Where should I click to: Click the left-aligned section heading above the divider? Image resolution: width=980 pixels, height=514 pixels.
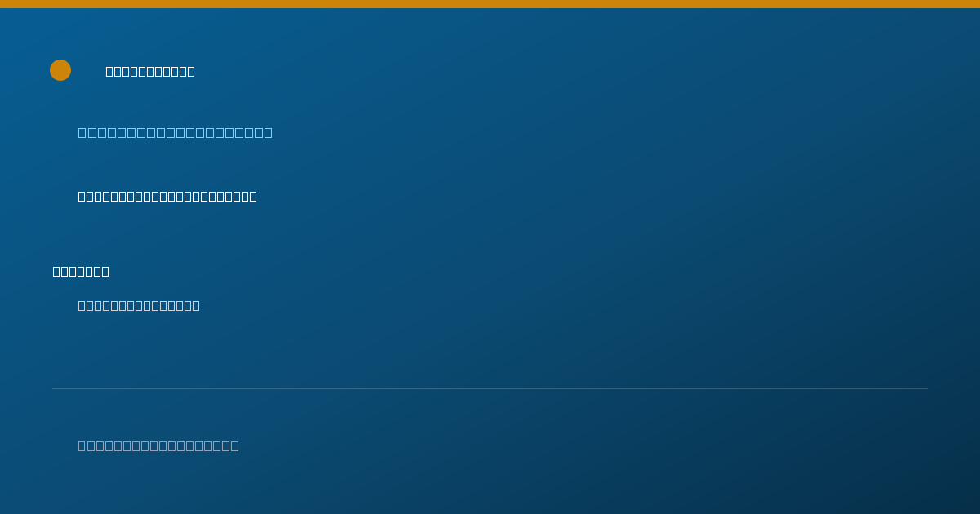[81, 271]
